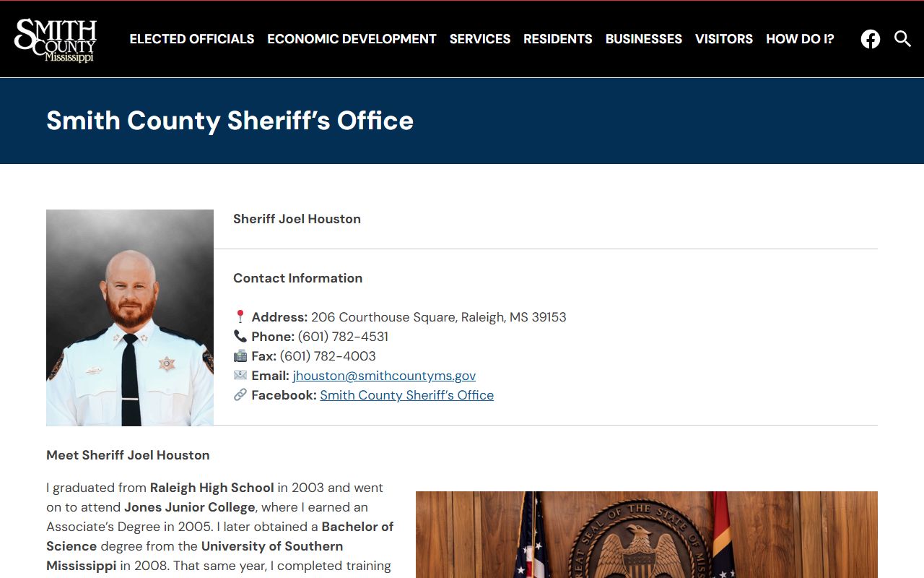Click the 'Sheriff Joel Houston' name heading
Screen dimensions: 924x578
click(x=297, y=219)
